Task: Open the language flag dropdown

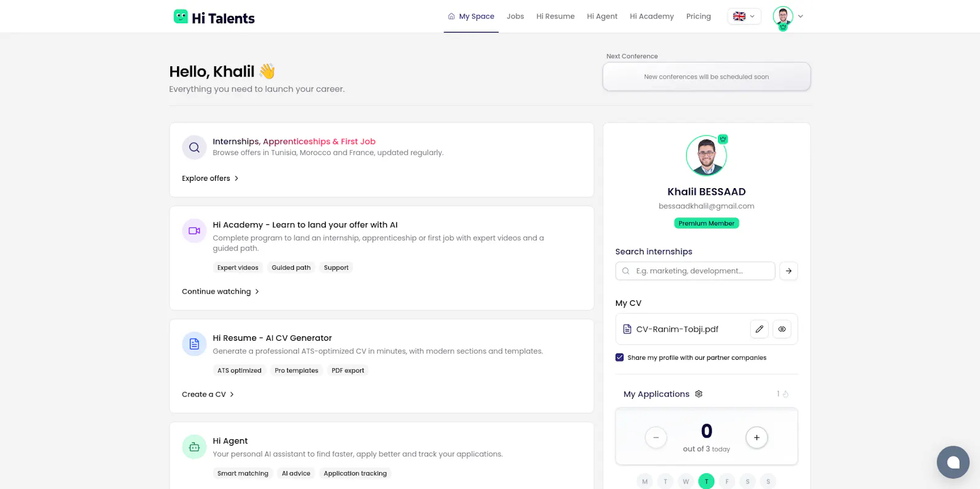Action: tap(744, 17)
